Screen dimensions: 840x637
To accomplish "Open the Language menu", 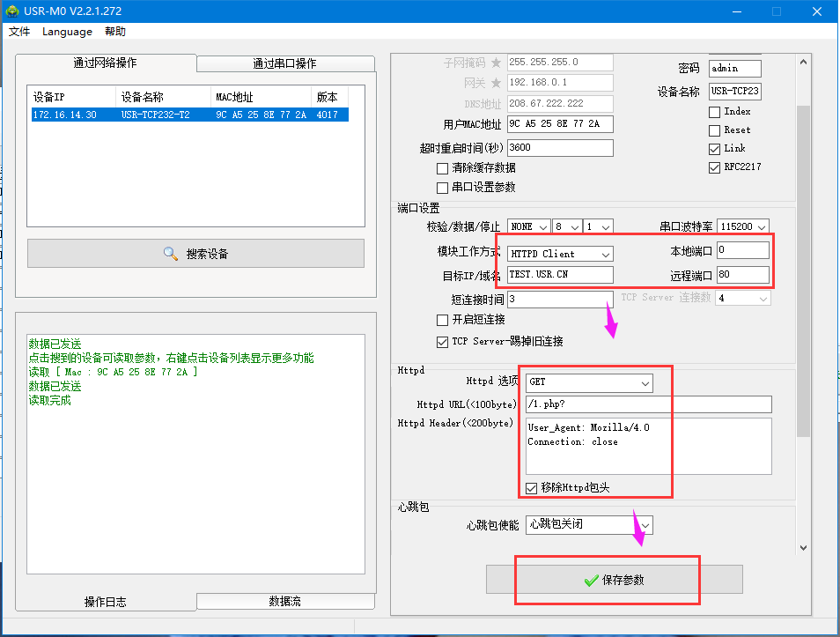I will [67, 32].
